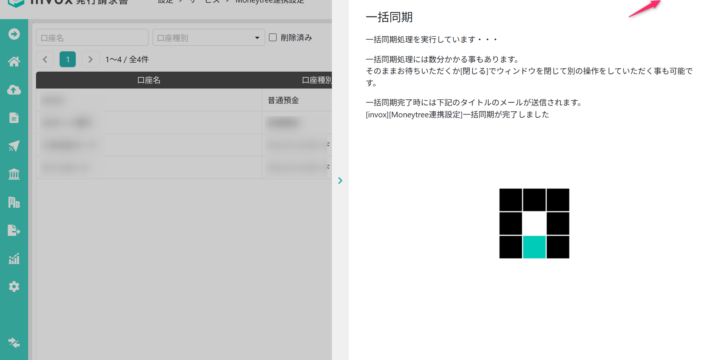
Task: Click the 口座名 search field
Action: tap(92, 38)
